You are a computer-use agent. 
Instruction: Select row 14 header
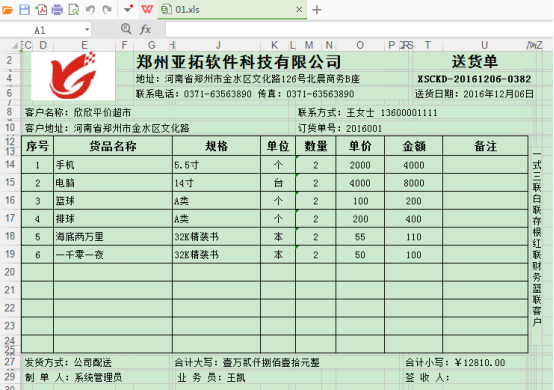pos(10,164)
